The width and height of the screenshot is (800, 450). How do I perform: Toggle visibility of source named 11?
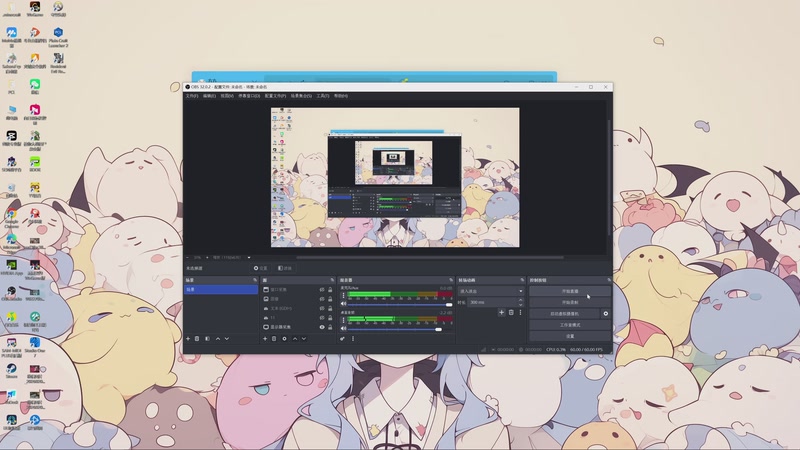(322, 318)
